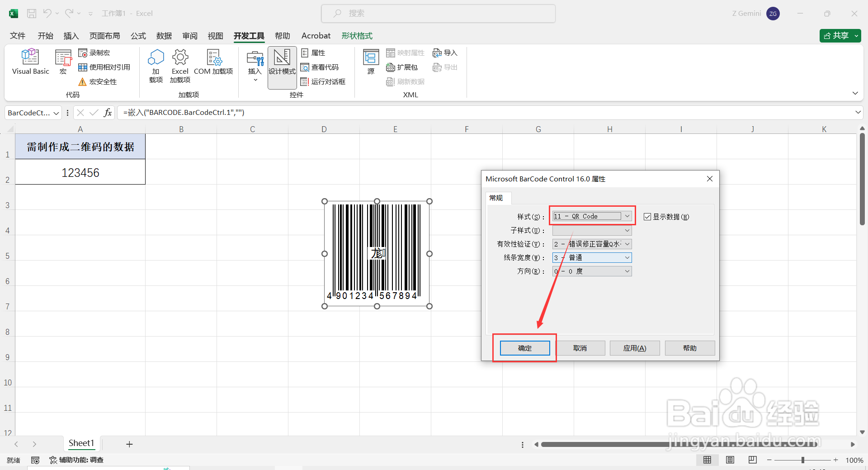Open control Properties (属性)

click(x=313, y=53)
